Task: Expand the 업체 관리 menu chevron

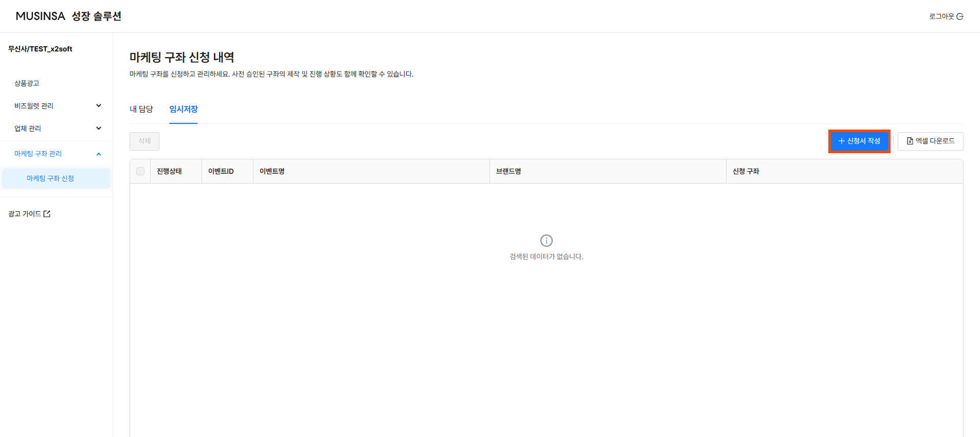Action: click(99, 129)
